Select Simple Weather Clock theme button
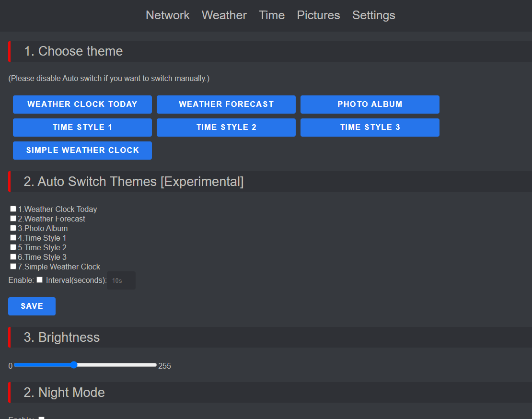 click(x=82, y=151)
